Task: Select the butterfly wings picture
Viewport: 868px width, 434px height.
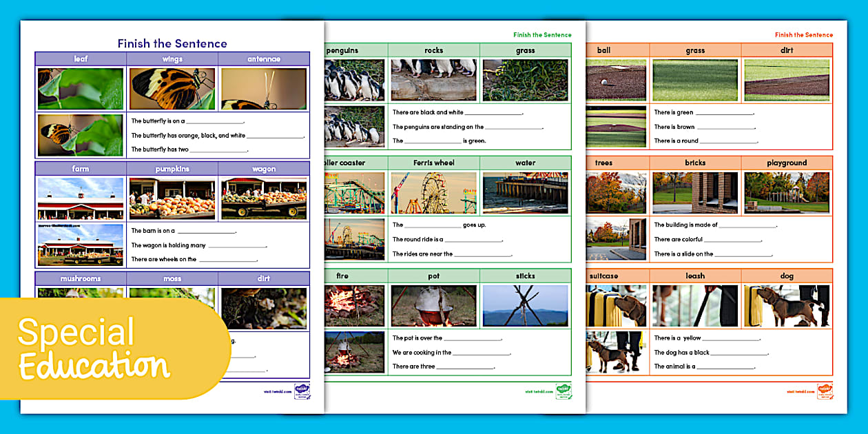Action: (172, 89)
